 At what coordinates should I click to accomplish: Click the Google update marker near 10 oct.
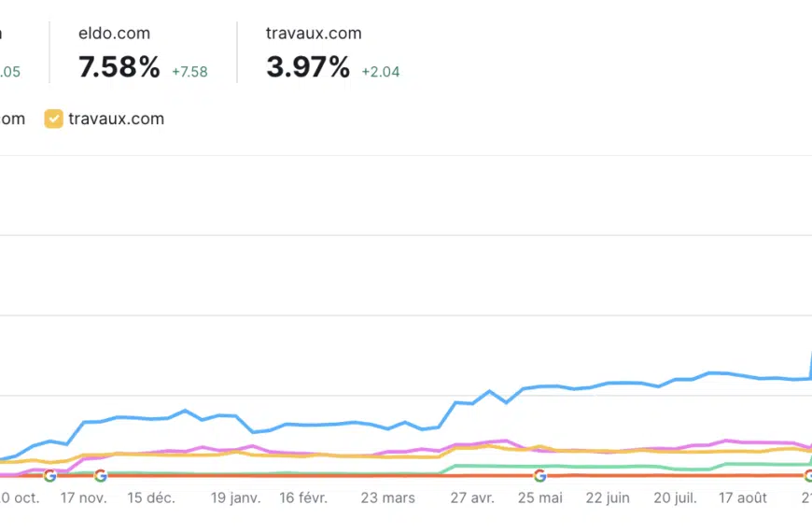(50, 476)
